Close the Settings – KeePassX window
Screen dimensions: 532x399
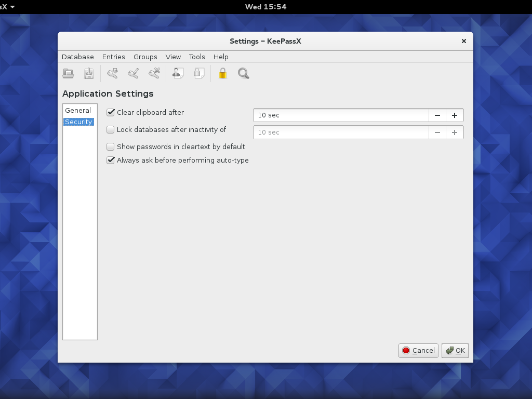(464, 41)
